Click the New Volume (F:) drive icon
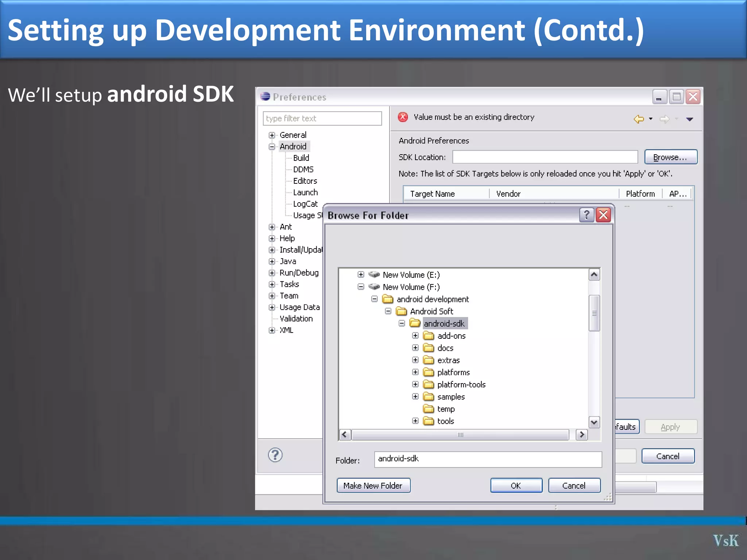Screen dimensions: 747x560 (374, 287)
